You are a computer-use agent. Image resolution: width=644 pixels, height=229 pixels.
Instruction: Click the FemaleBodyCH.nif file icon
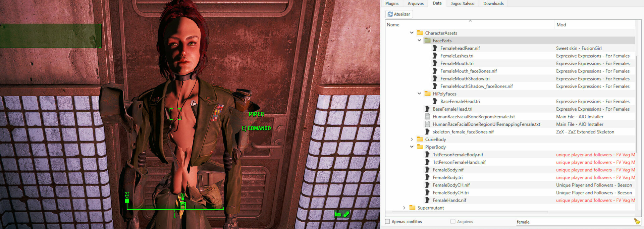pos(427,185)
